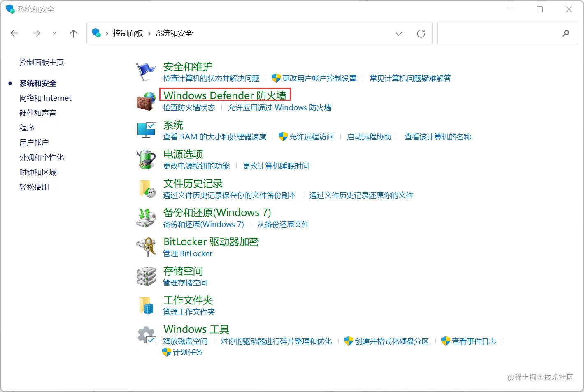584x392 pixels.
Task: Click 查看事件日志 link
Action: [474, 341]
